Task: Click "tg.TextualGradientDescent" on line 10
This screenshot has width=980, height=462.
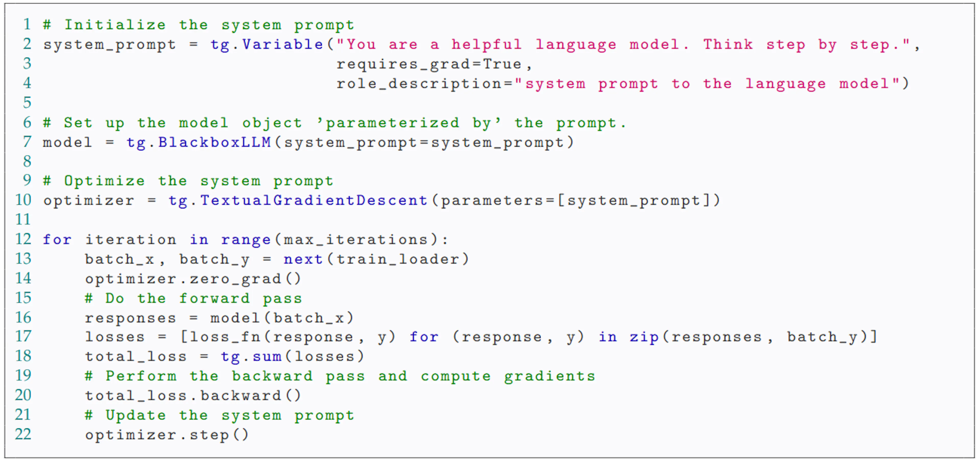Action: (x=298, y=201)
